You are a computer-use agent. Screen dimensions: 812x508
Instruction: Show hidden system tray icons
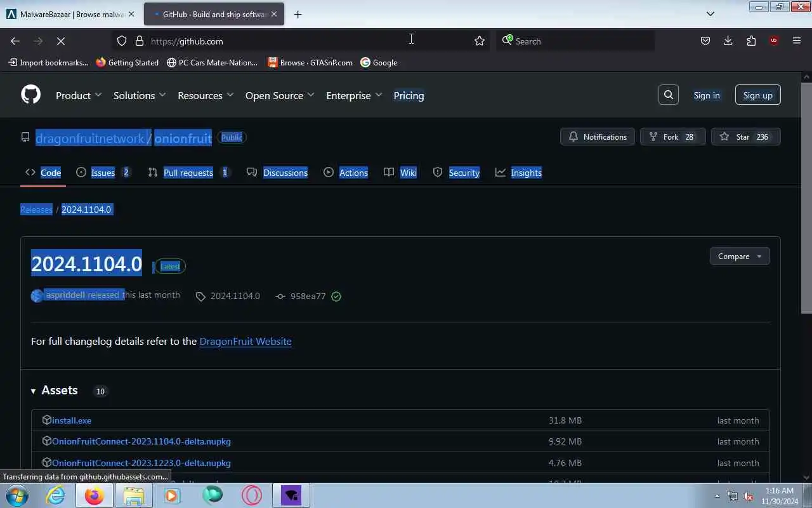tap(717, 496)
